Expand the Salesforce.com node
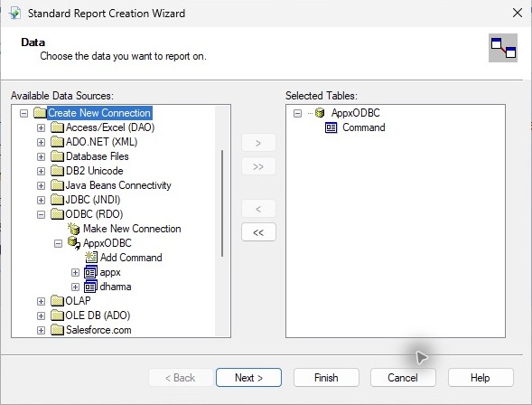 (41, 330)
